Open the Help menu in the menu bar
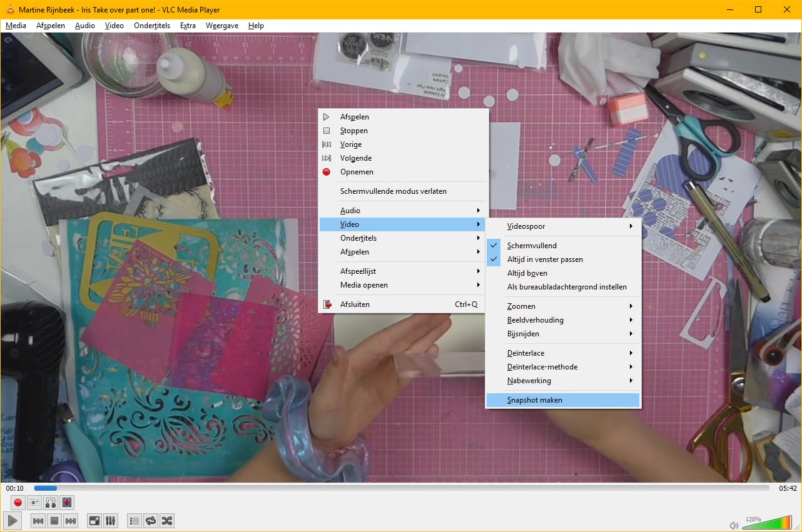 [x=256, y=26]
